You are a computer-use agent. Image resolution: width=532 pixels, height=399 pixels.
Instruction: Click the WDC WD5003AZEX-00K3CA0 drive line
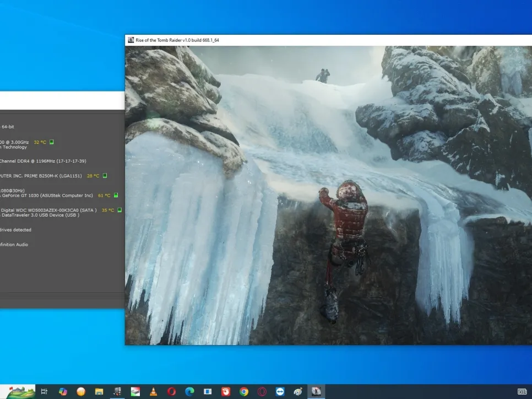tap(48, 210)
